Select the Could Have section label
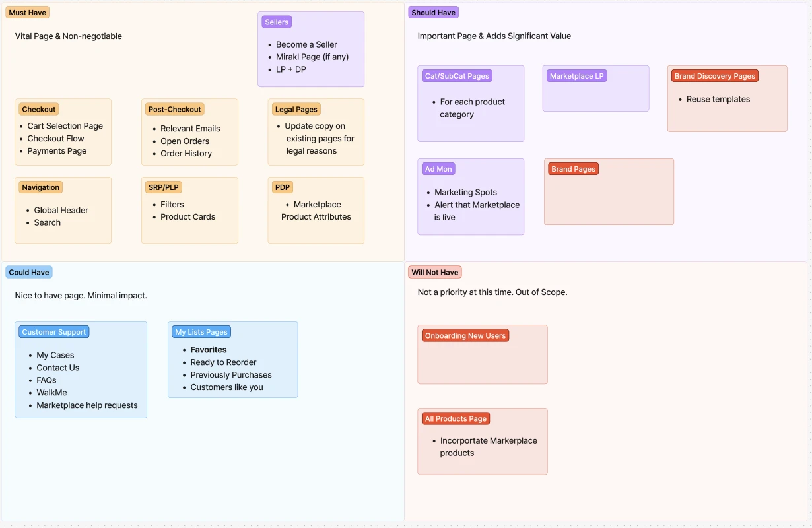 (29, 272)
